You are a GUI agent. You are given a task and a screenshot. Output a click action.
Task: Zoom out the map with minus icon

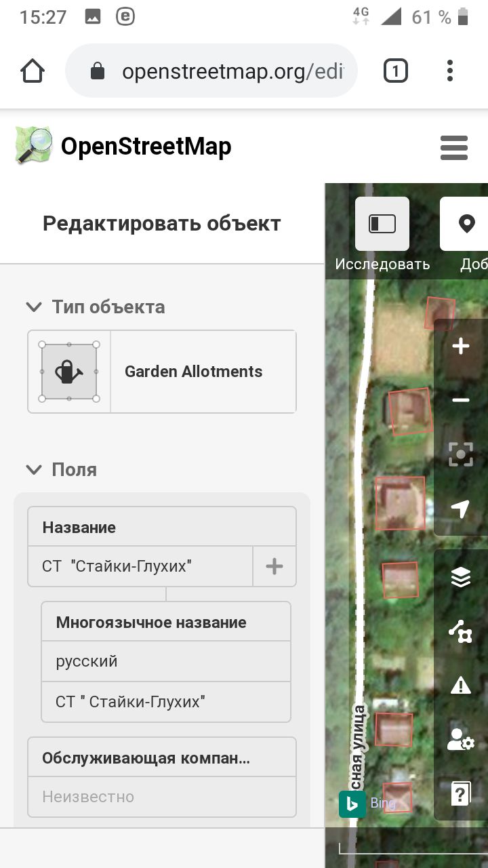(461, 400)
